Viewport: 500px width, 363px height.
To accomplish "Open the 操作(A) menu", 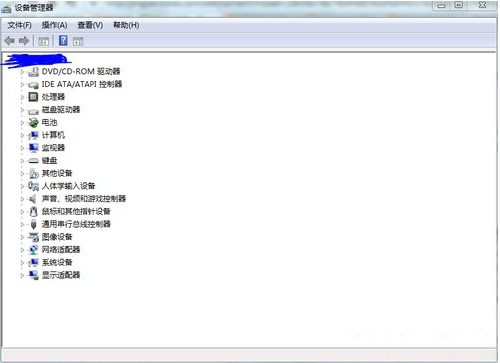I will 54,25.
